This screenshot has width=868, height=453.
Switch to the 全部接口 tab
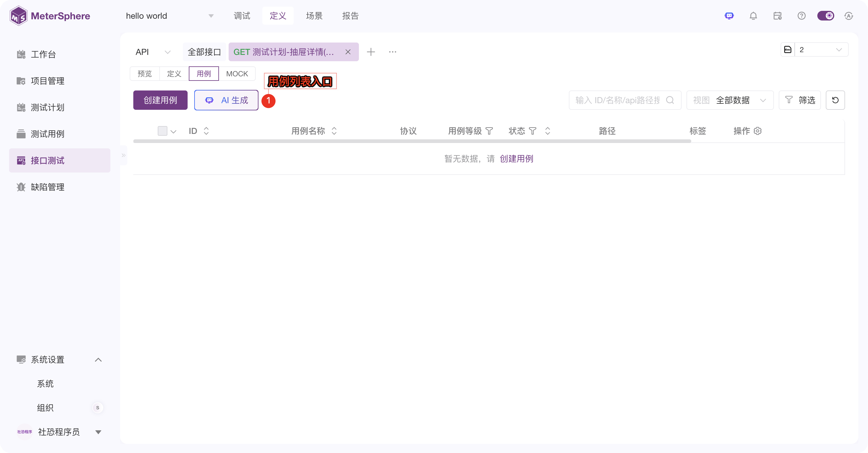click(x=204, y=52)
